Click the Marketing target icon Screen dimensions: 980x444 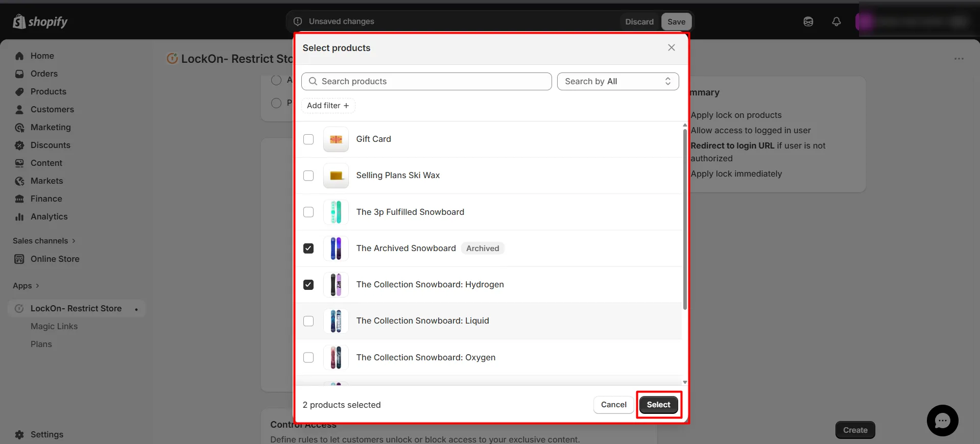point(19,128)
